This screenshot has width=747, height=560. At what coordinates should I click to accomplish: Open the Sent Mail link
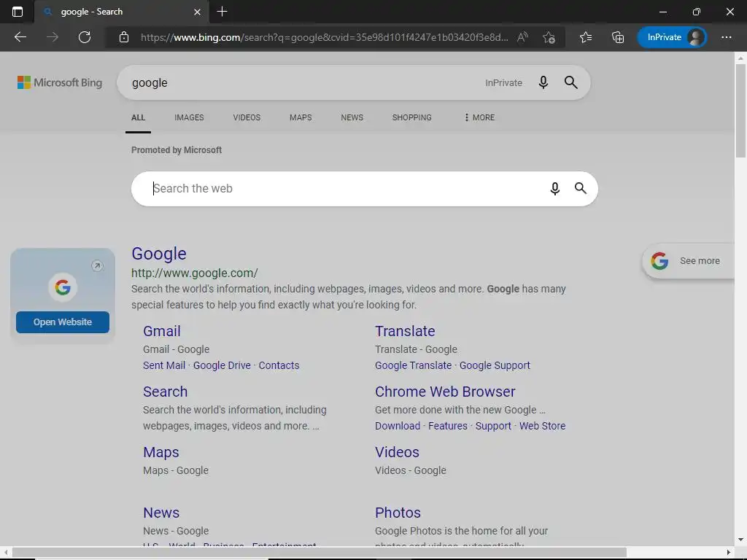click(x=164, y=365)
